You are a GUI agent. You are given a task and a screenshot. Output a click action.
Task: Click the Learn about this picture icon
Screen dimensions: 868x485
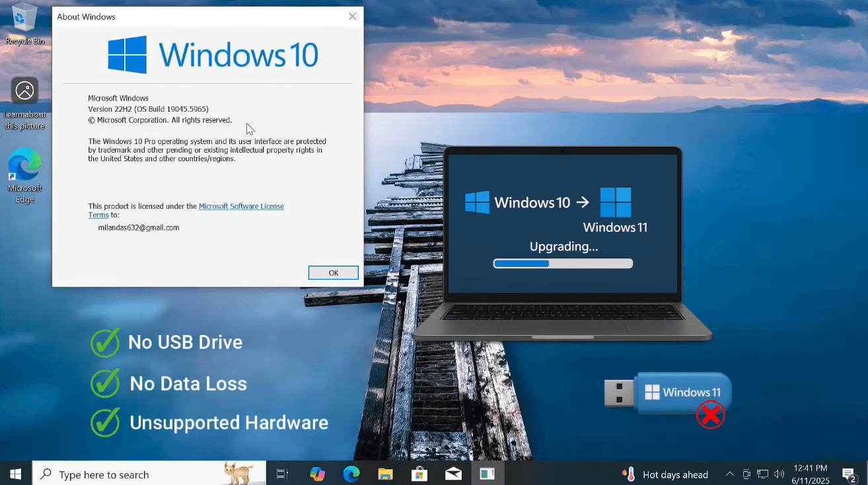pyautogui.click(x=24, y=91)
